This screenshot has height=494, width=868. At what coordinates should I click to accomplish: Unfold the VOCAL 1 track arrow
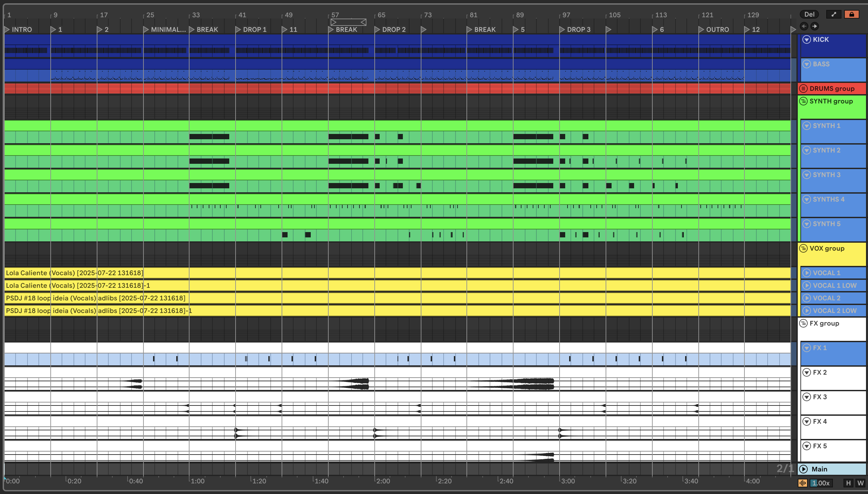click(x=807, y=273)
